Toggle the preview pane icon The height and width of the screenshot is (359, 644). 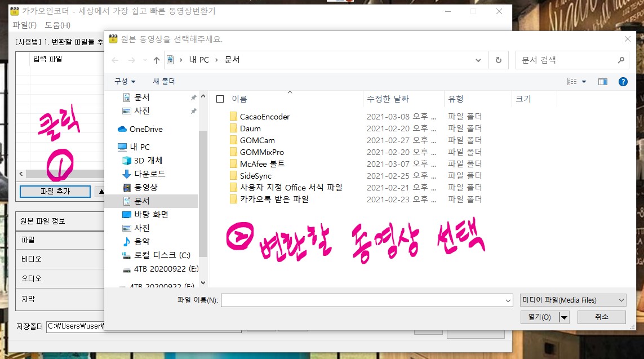pos(602,82)
